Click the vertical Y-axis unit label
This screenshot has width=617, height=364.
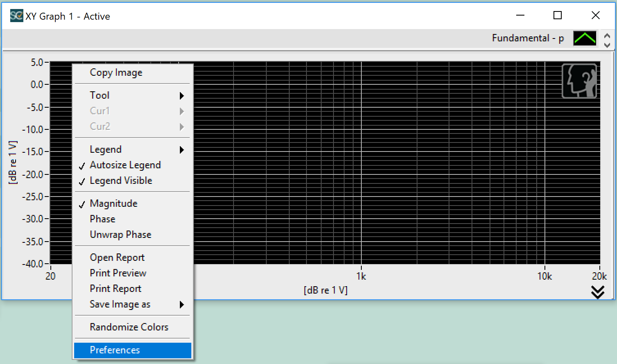coord(13,163)
